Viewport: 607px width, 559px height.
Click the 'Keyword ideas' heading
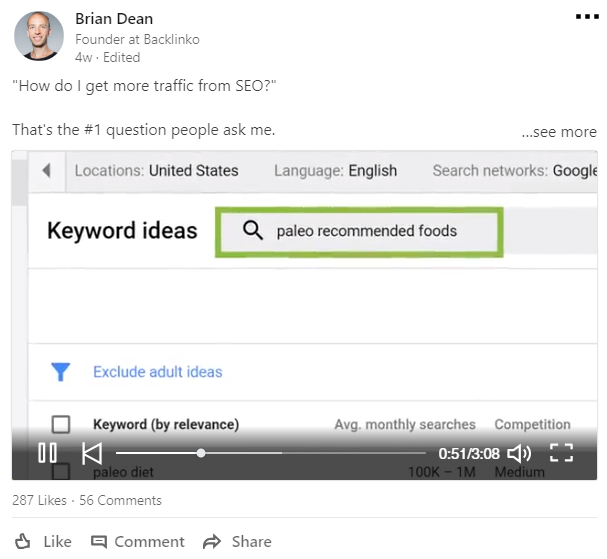(x=122, y=230)
